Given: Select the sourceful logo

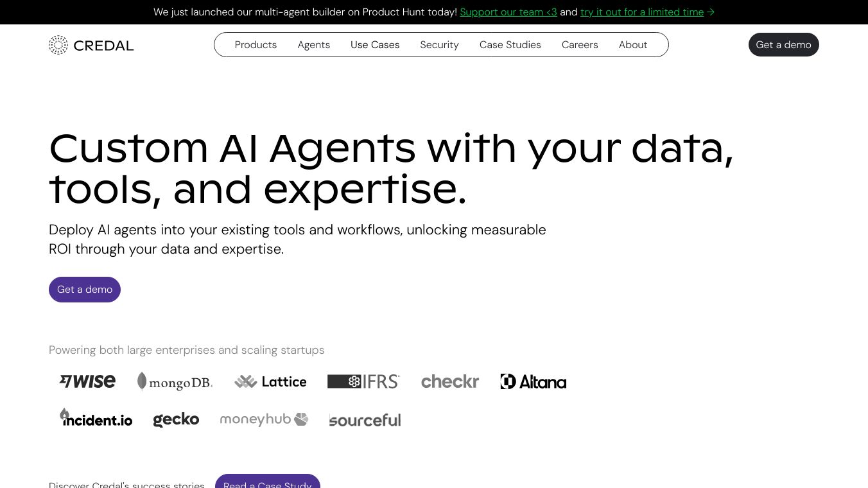Looking at the screenshot, I should pyautogui.click(x=365, y=420).
